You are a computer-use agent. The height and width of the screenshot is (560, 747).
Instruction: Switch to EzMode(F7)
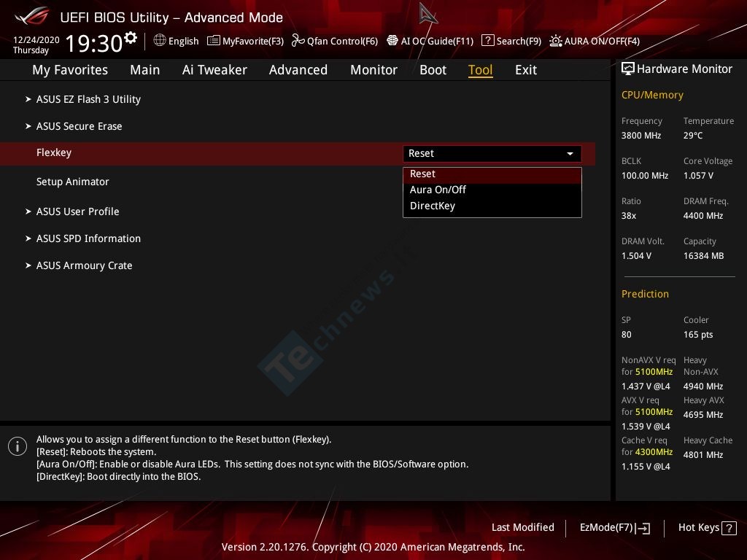pyautogui.click(x=614, y=528)
